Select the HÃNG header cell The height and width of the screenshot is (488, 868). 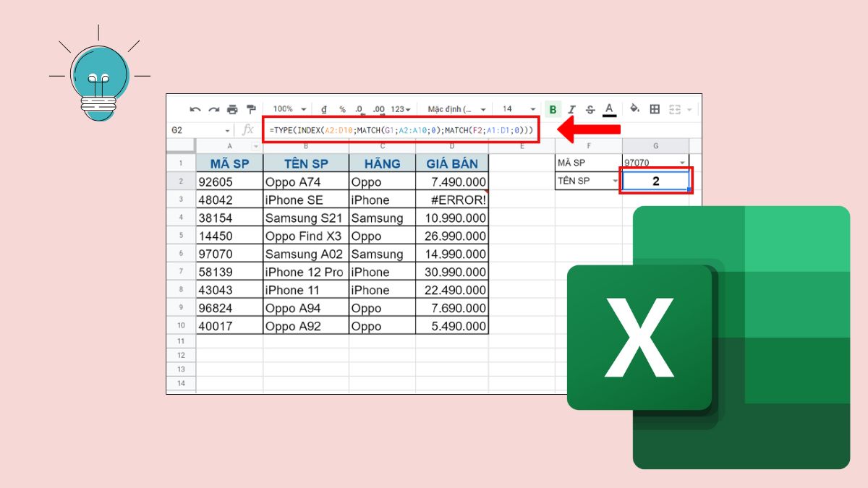click(x=382, y=163)
